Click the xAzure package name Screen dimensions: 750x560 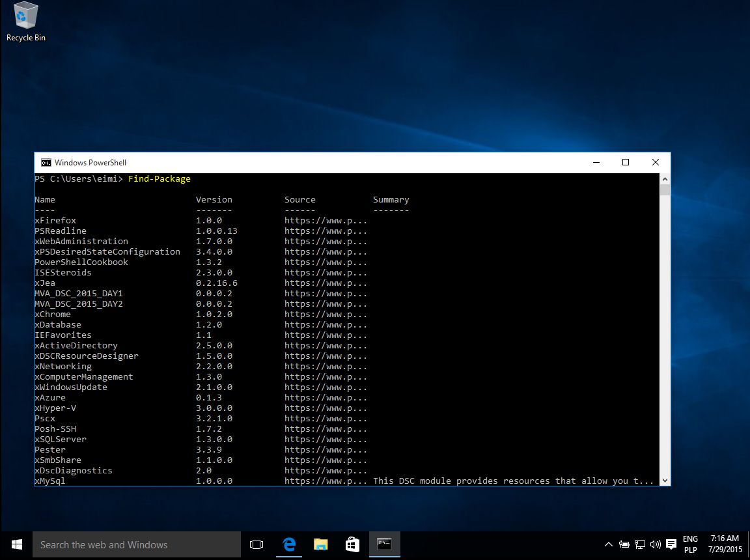[50, 398]
